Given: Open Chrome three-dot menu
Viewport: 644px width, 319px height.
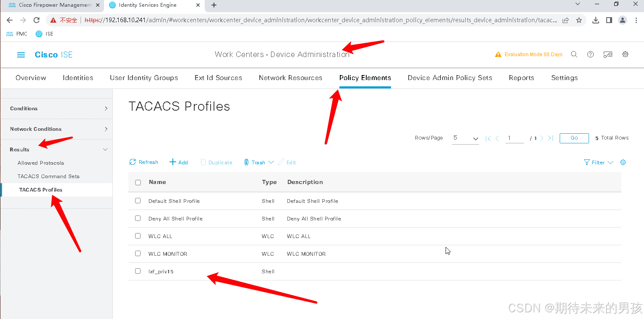Looking at the screenshot, I should coord(636,20).
